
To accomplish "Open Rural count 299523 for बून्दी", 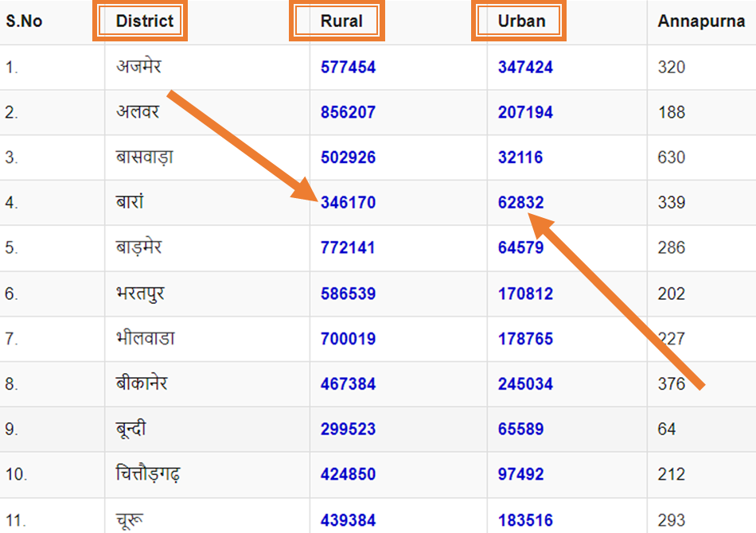I will (348, 429).
